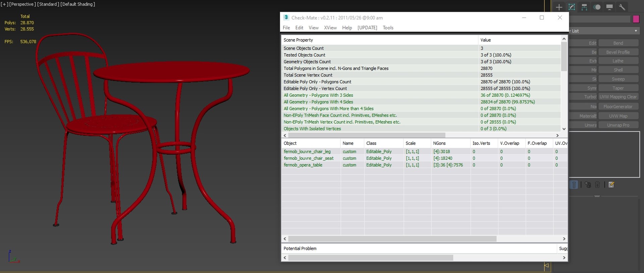This screenshot has width=644, height=273.
Task: Open the [Perspective] viewport menu
Action: tap(22, 4)
